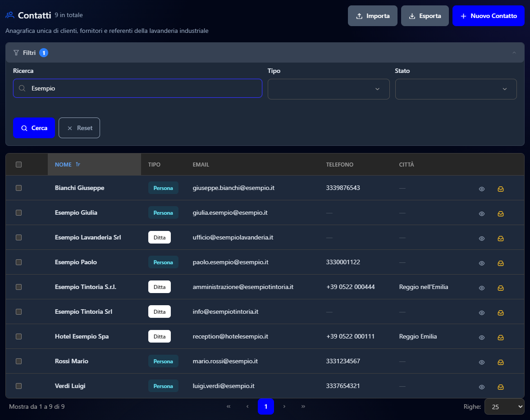Screen dimensions: 530x420
Task: Click archive icon for Hotel Esempio Spa
Action: click(501, 338)
